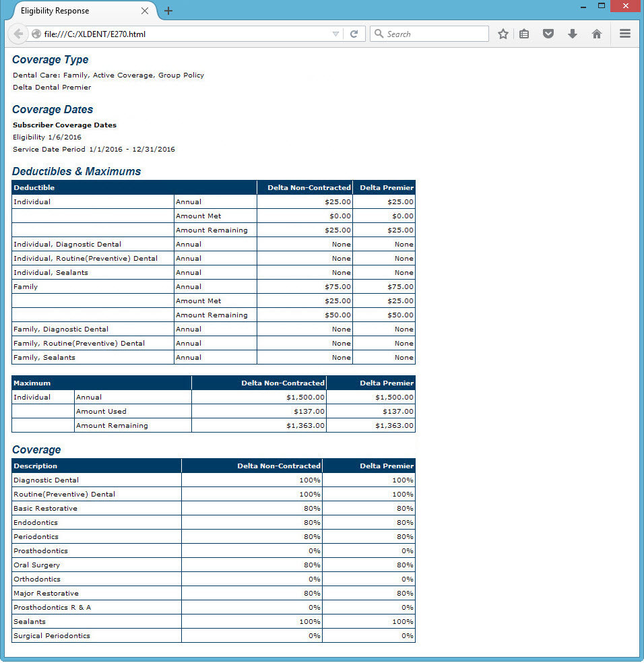This screenshot has width=644, height=663.
Task: Click 'Orthodontics' coverage row
Action: click(214, 579)
